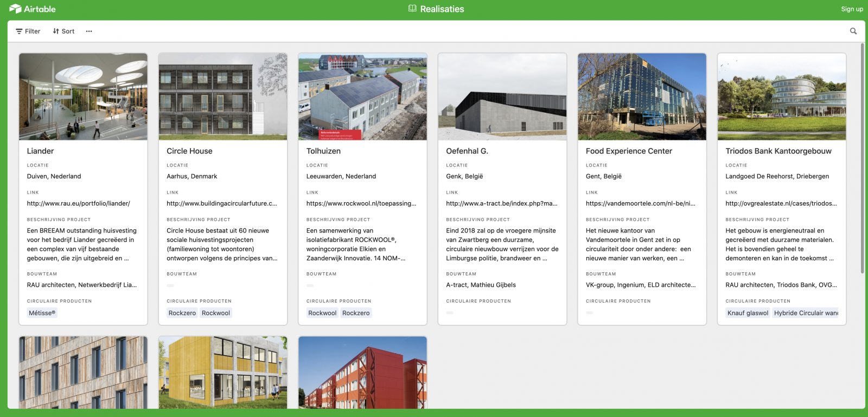The image size is (868, 417).
Task: Open the search magnifier icon
Action: [x=853, y=31]
